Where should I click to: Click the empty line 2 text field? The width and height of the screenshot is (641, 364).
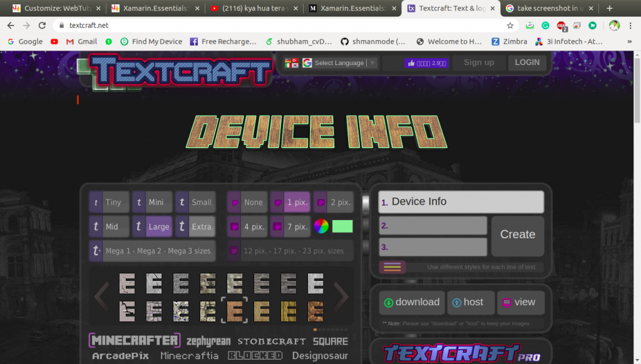point(433,226)
